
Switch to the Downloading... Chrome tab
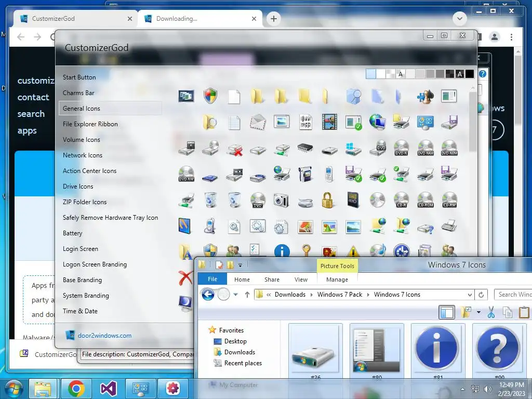click(x=200, y=19)
